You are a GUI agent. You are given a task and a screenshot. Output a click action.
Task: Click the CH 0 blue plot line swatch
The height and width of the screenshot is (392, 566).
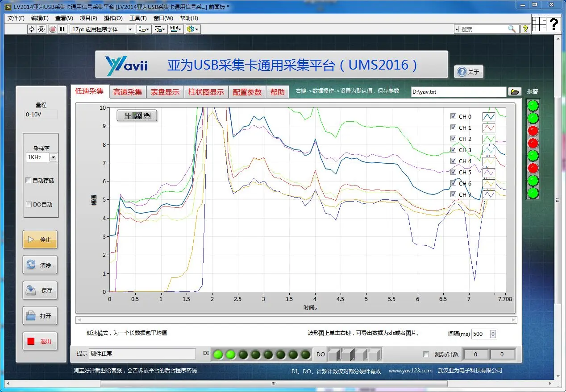[489, 116]
